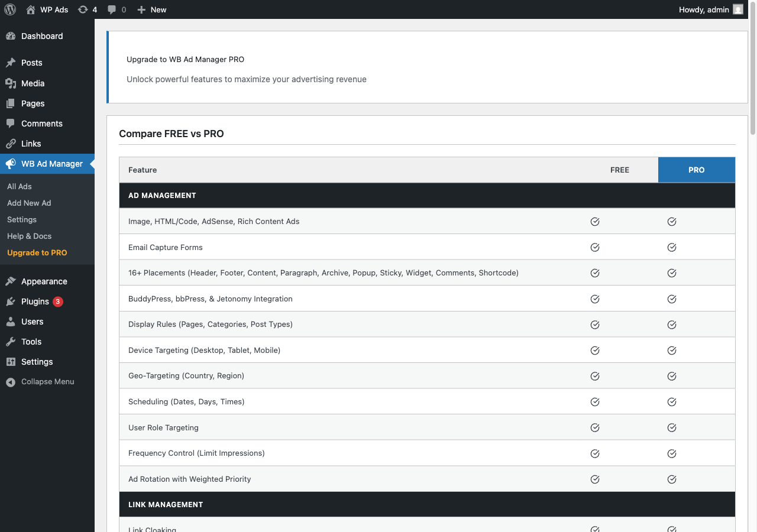757x532 pixels.
Task: Open the All Ads submenu item
Action: [x=20, y=186]
